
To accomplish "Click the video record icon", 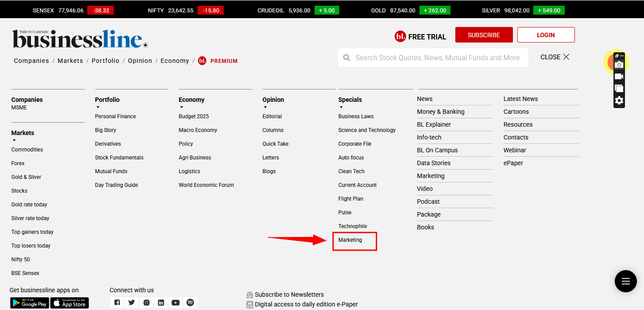I will (x=619, y=77).
